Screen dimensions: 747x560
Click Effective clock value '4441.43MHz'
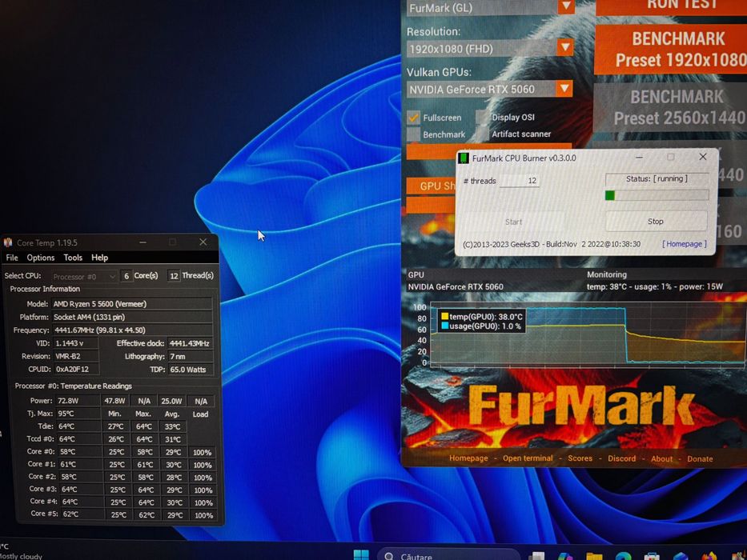[x=190, y=343]
